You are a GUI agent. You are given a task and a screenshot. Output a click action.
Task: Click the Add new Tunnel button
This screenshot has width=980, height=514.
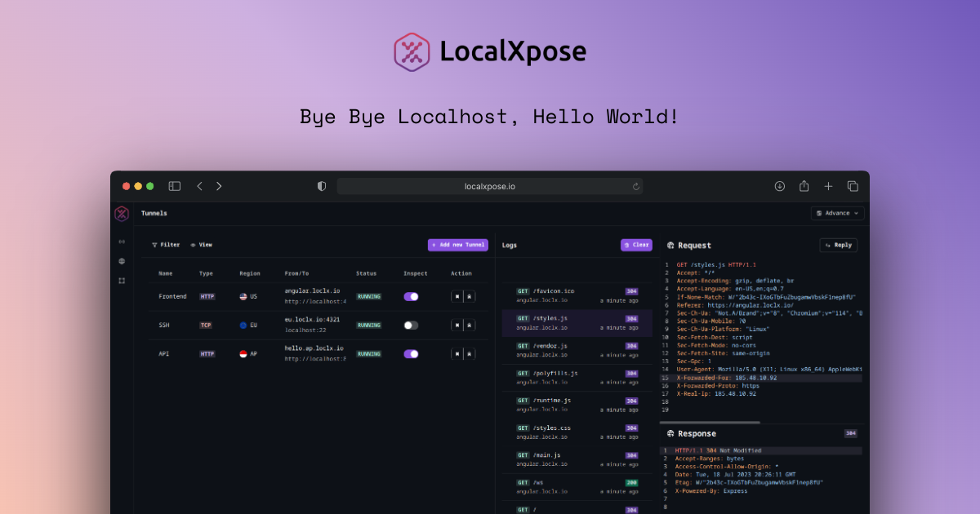coord(457,245)
